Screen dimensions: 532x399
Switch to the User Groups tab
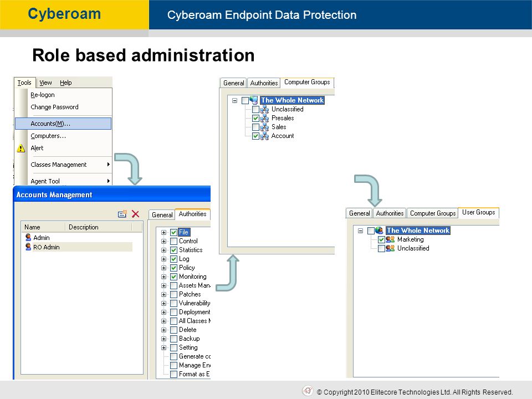tap(478, 212)
